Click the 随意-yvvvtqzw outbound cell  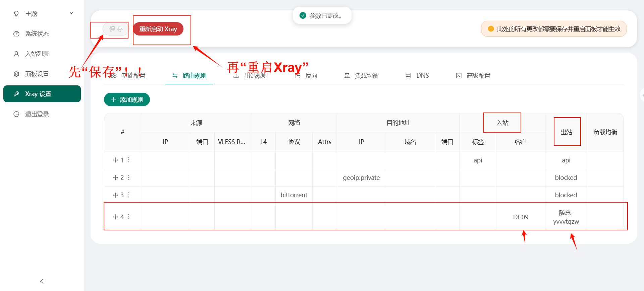(566, 217)
